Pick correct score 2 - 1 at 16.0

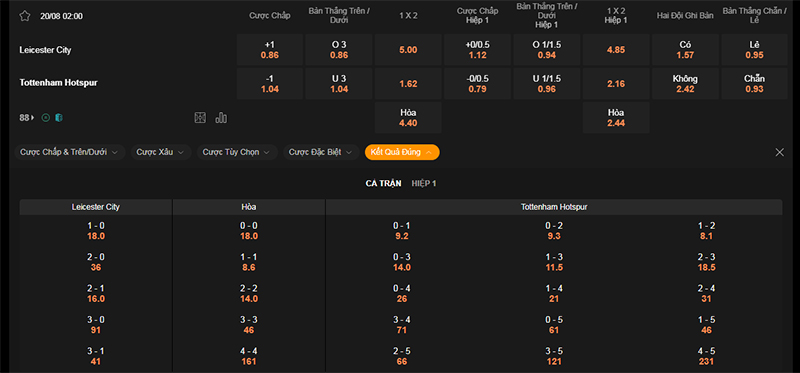click(96, 294)
